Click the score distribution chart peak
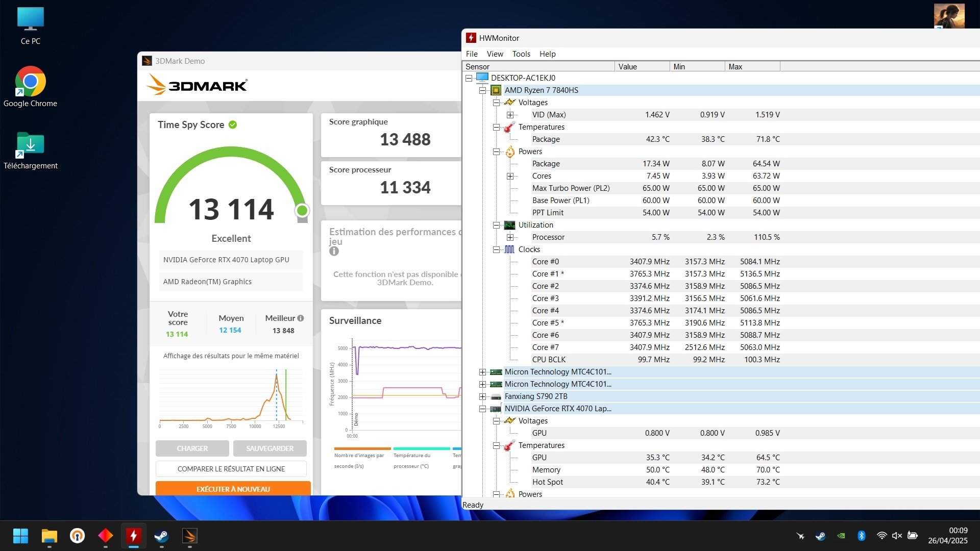The width and height of the screenshot is (980, 551). [277, 377]
